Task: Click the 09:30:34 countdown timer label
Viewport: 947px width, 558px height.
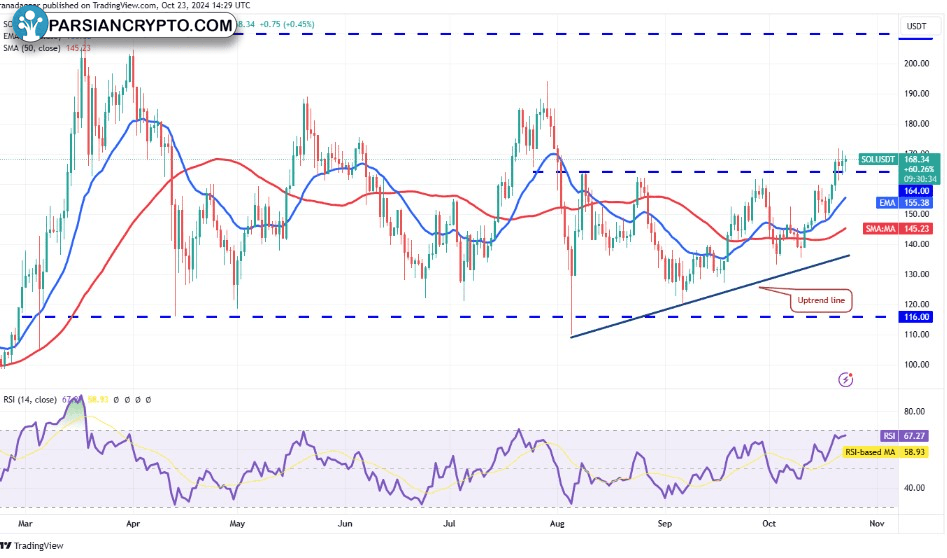Action: (920, 179)
